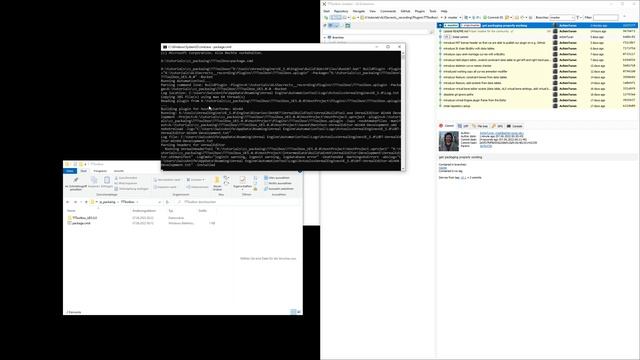Select the 'Initial repository setup' commit row
This screenshot has height=360, width=640.
click(537, 106)
